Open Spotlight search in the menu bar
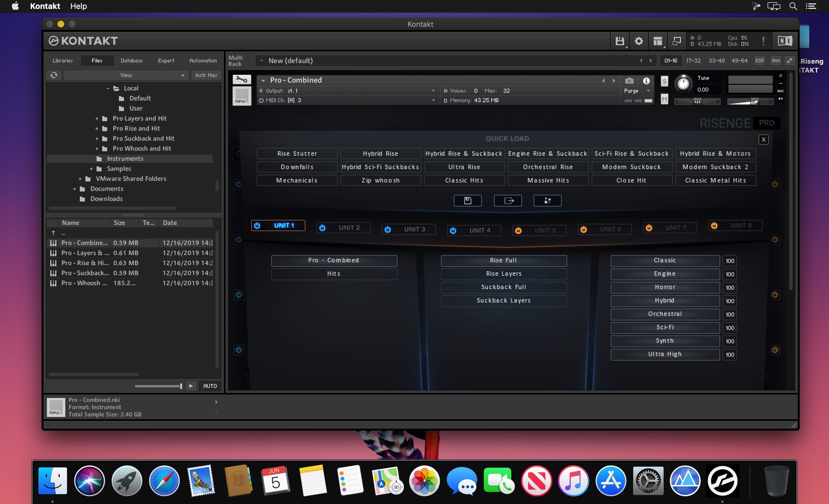Image resolution: width=829 pixels, height=504 pixels. tap(793, 6)
